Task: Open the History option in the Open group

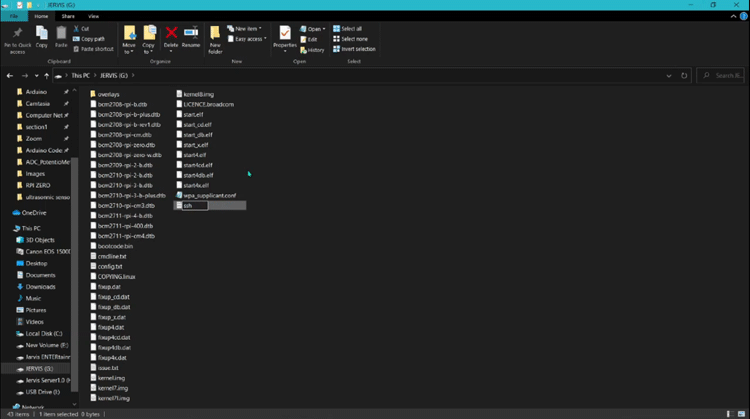Action: pyautogui.click(x=315, y=49)
